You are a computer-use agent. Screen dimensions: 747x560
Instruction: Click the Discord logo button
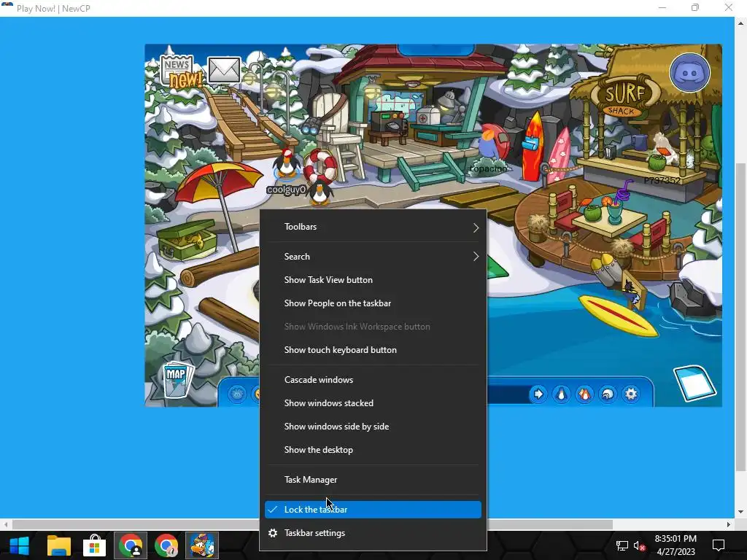(689, 73)
